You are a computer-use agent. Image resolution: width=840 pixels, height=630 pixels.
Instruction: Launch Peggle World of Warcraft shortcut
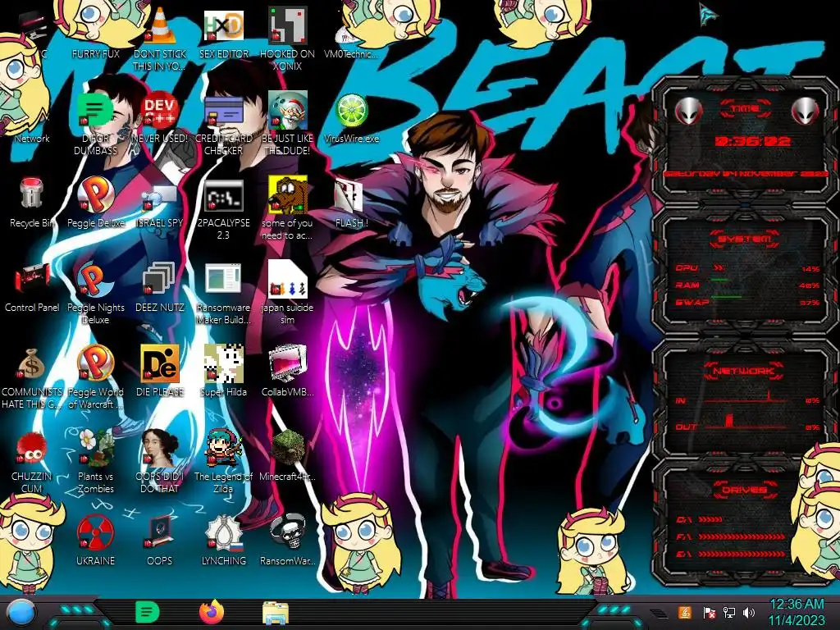[x=96, y=363]
